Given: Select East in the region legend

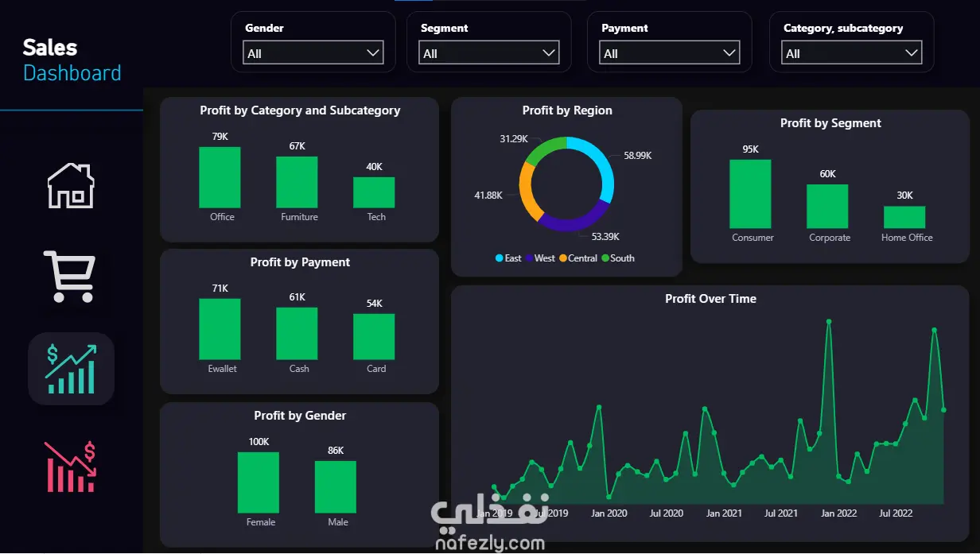Looking at the screenshot, I should click(508, 258).
